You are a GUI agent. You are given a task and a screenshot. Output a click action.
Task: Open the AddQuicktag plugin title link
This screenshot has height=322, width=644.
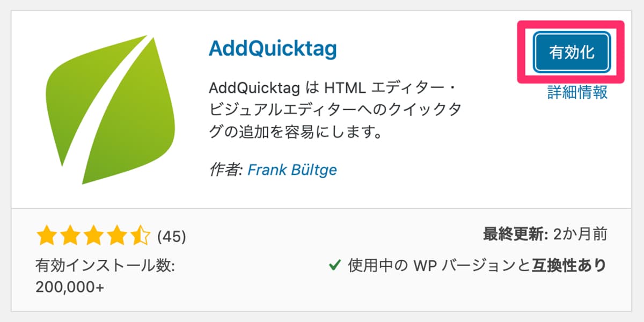pyautogui.click(x=273, y=49)
